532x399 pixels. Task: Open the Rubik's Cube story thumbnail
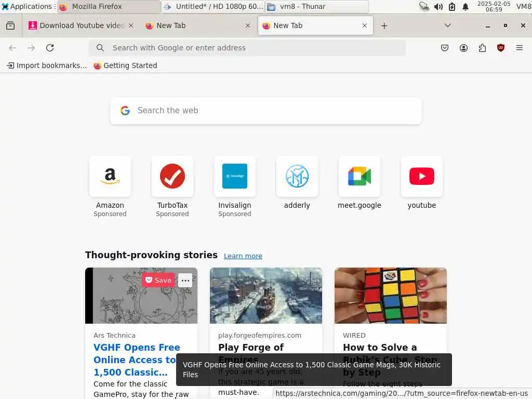point(391,296)
